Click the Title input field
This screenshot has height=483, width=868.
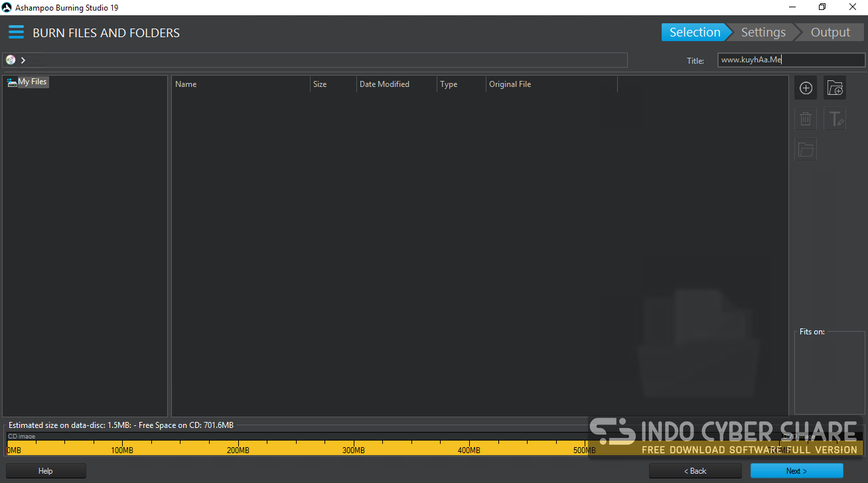(x=792, y=60)
